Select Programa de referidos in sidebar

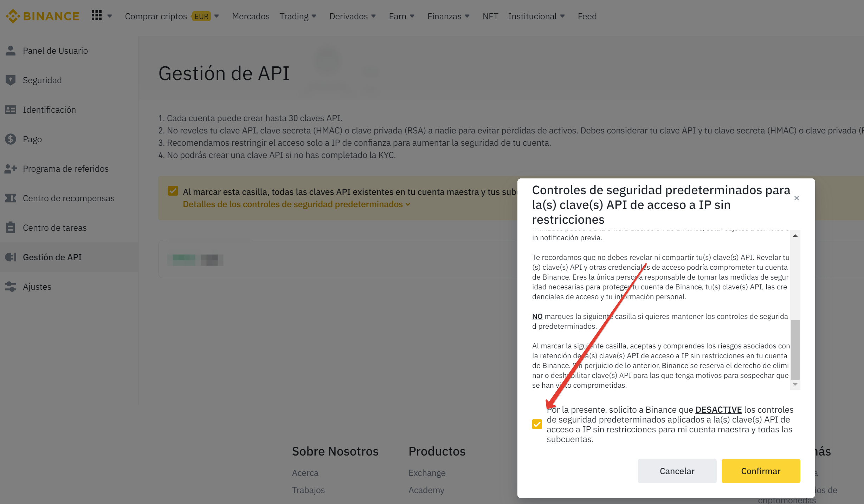coord(69,169)
